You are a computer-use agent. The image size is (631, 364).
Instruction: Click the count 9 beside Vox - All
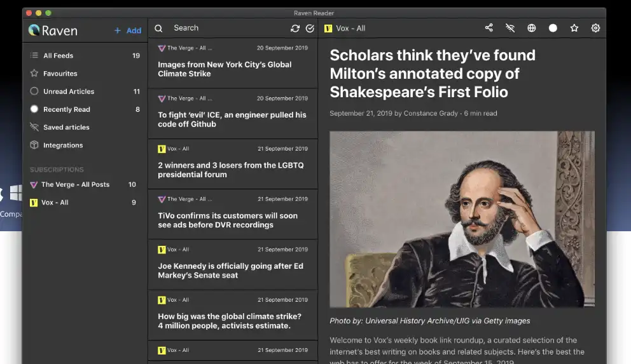point(134,203)
